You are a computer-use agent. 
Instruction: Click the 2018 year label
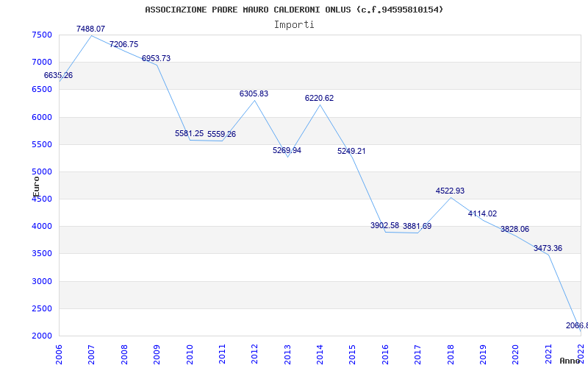coord(451,354)
